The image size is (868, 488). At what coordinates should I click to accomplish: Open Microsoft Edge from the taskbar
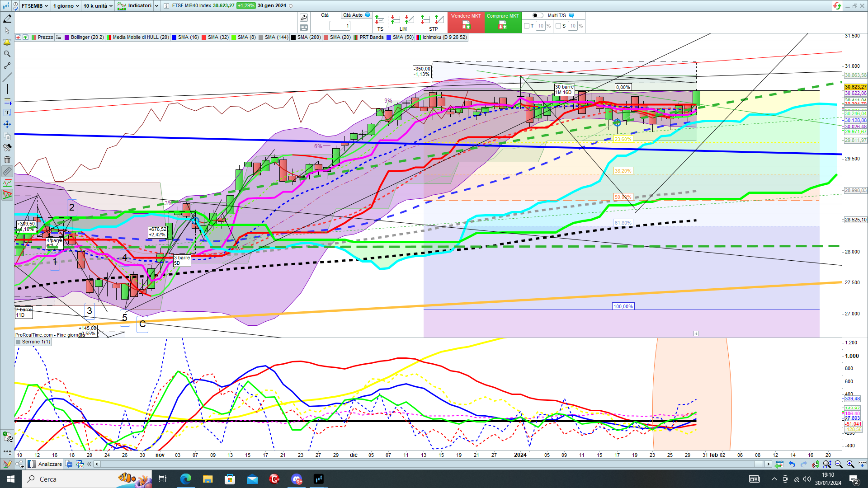pos(185,479)
